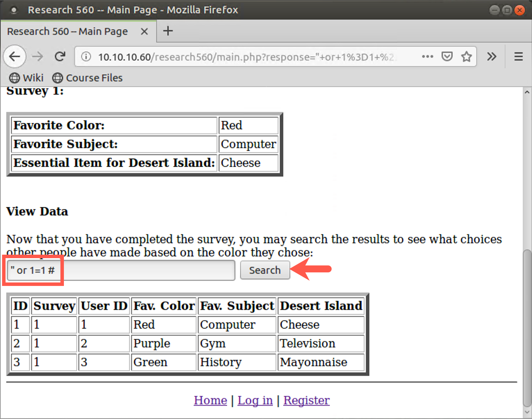Expand the toolbar overflow chevron

click(x=491, y=56)
